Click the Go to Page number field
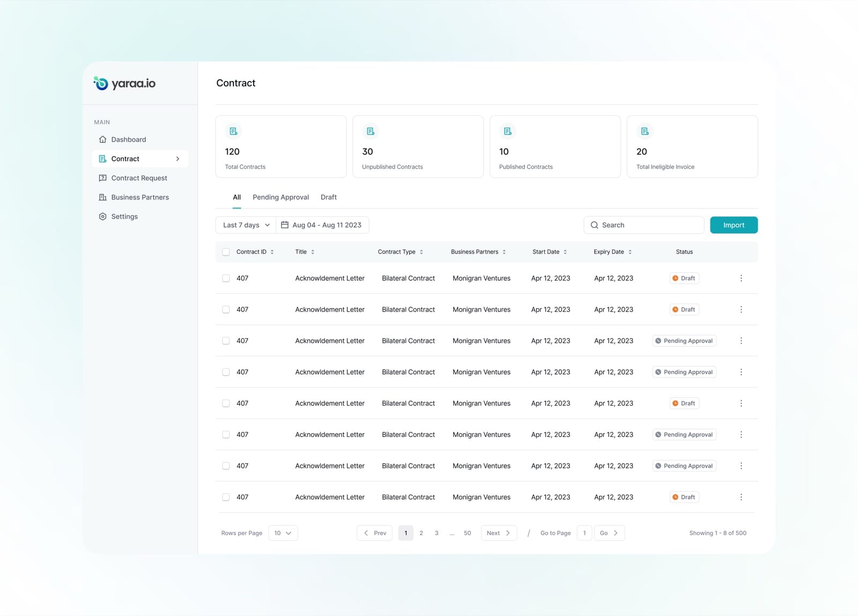858x616 pixels. point(585,533)
